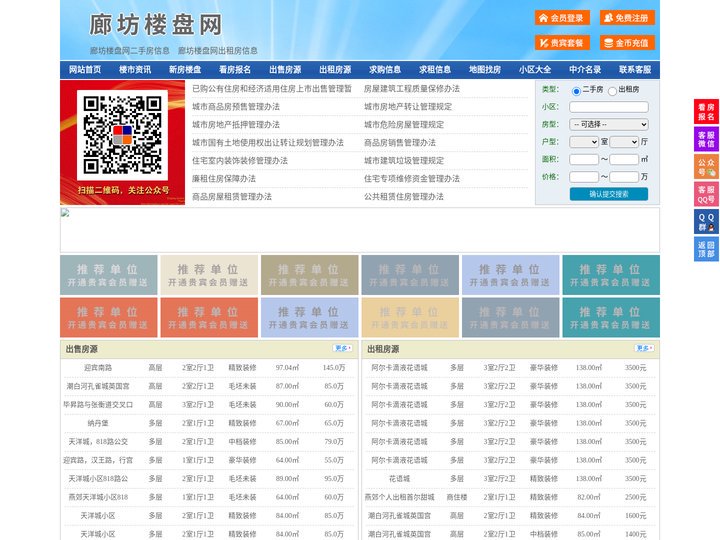Open 商品房销售管理办法 link
Screen dimensions: 720x540
[400, 143]
